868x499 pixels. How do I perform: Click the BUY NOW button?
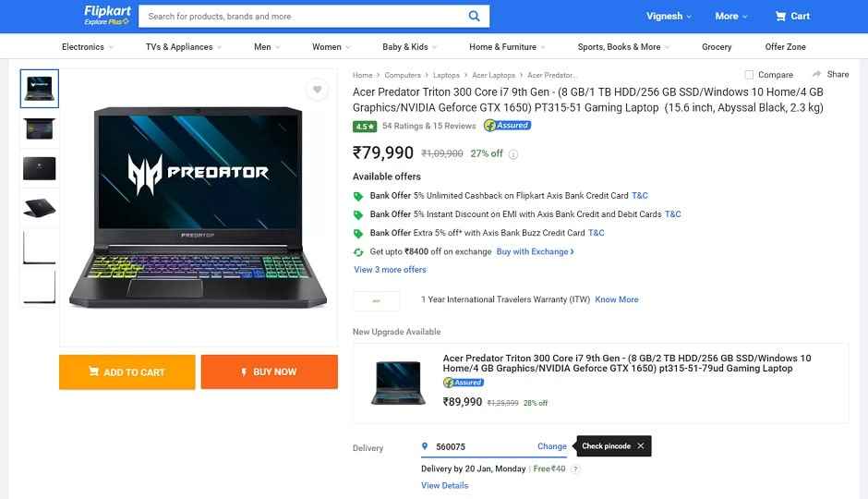(269, 372)
